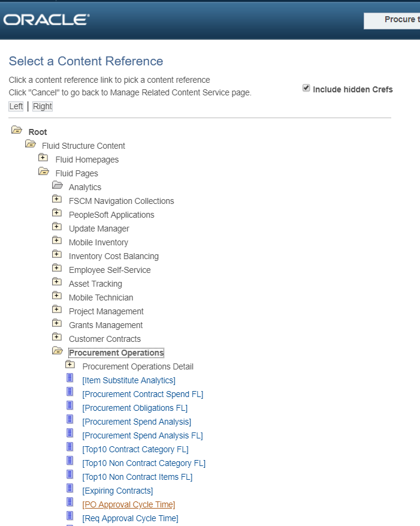Click the Top10 Contract Category FL document icon
Screen dimensions: 420x526
[x=70, y=446]
